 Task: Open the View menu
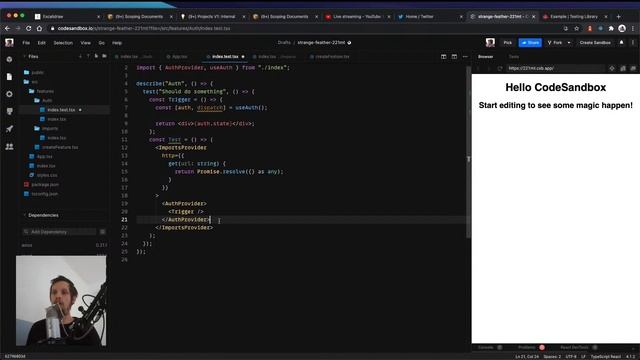pyautogui.click(x=85, y=42)
